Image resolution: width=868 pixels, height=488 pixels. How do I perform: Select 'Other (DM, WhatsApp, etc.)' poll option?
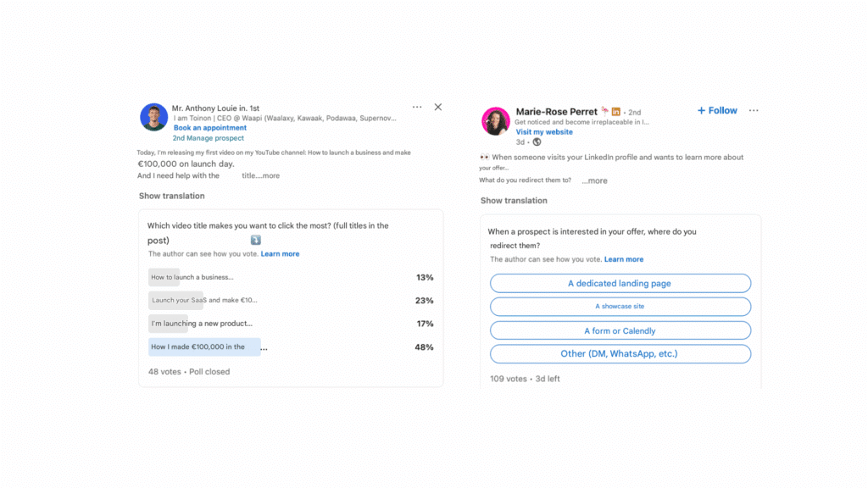point(620,353)
